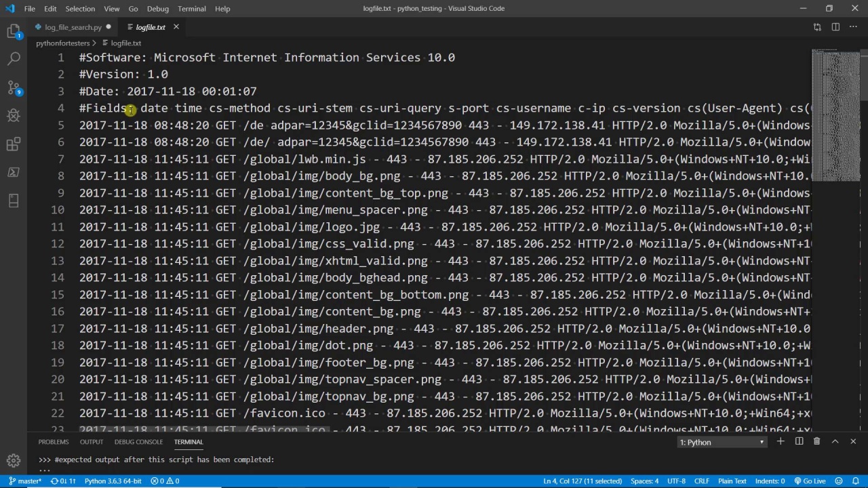
Task: Open the Go menu
Action: coord(133,9)
